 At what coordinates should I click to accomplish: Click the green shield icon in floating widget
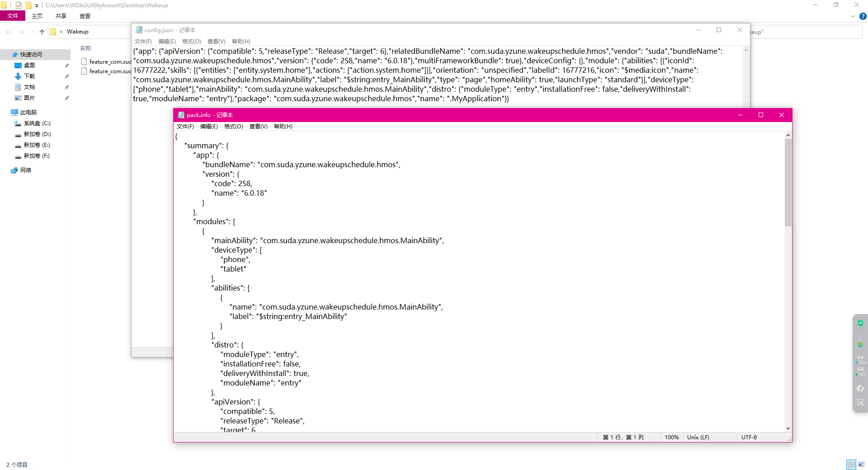pos(860,323)
